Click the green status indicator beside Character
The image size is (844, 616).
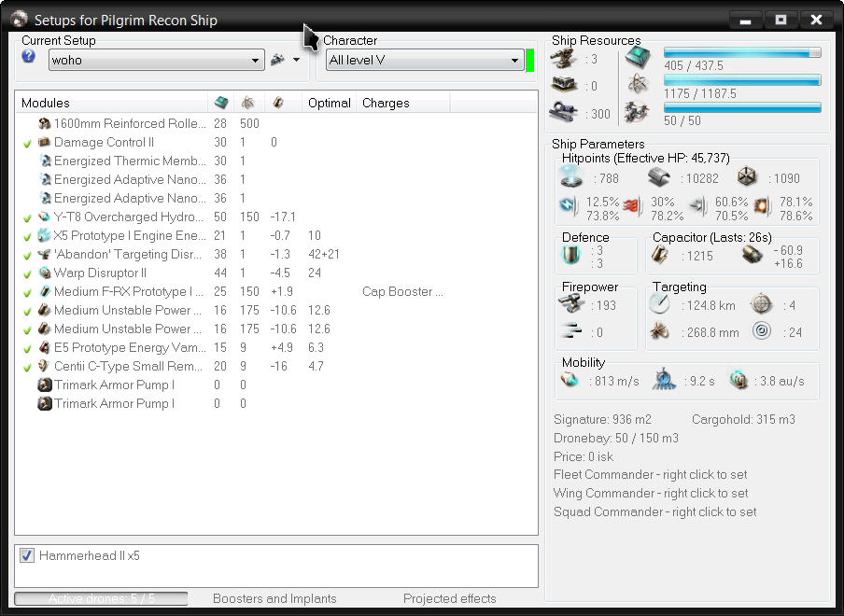(x=529, y=60)
